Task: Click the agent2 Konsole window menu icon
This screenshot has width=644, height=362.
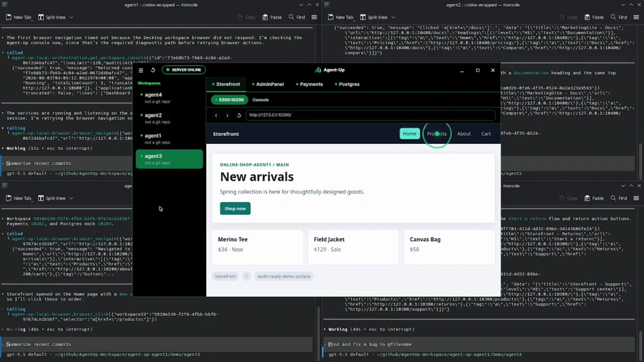Action: tap(327, 5)
